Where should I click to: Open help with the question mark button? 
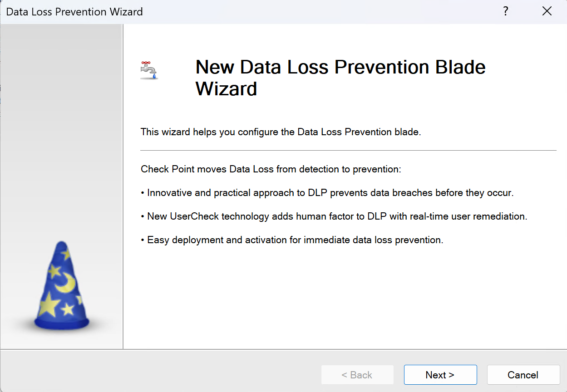pos(506,11)
